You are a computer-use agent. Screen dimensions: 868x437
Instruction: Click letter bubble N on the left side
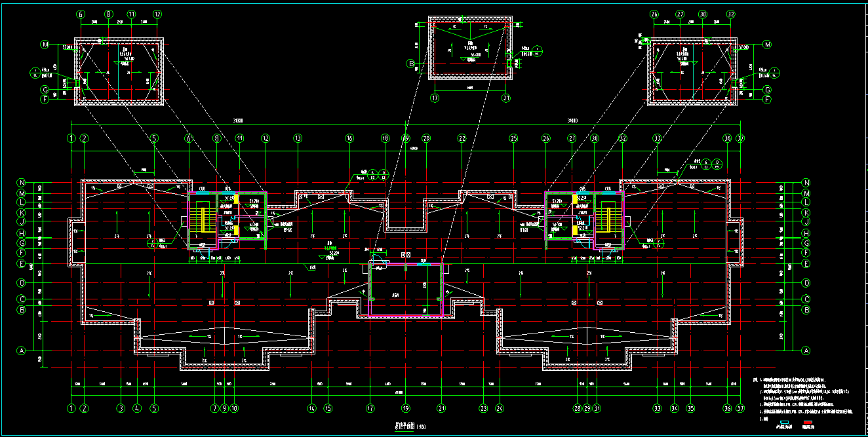pyautogui.click(x=22, y=183)
